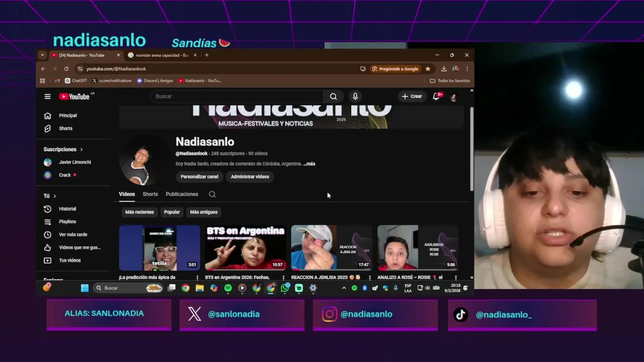Open Javier Limonchi subscription
Image resolution: width=644 pixels, height=362 pixels.
tap(73, 162)
